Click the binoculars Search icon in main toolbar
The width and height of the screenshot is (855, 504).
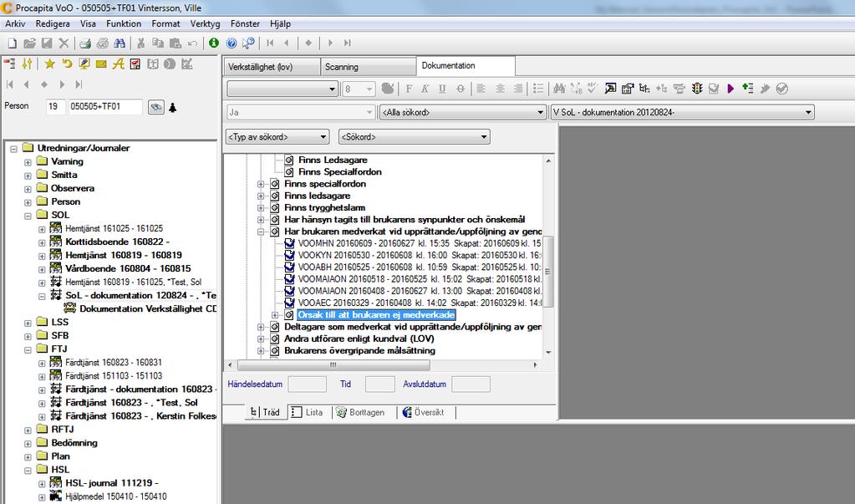point(120,43)
